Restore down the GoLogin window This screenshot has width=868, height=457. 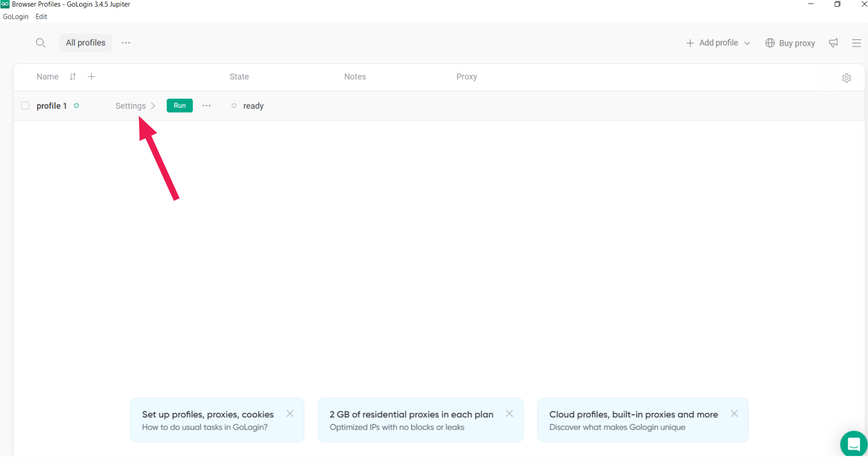[x=838, y=4]
